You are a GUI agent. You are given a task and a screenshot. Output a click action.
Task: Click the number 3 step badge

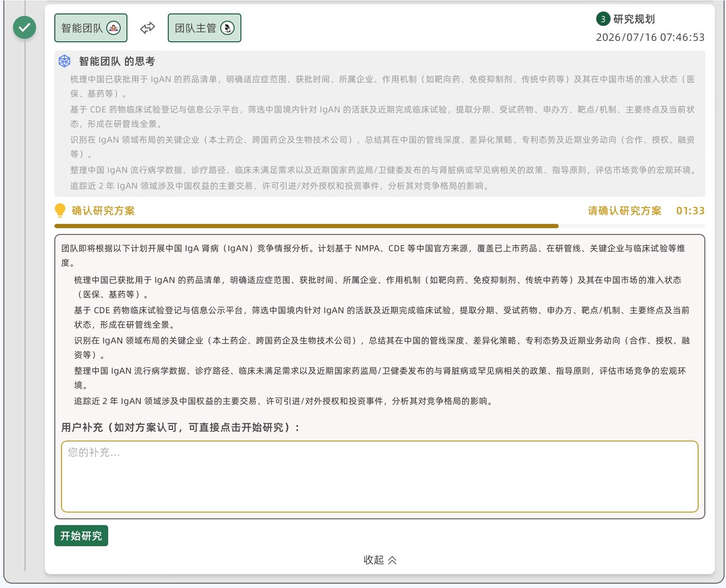[603, 19]
